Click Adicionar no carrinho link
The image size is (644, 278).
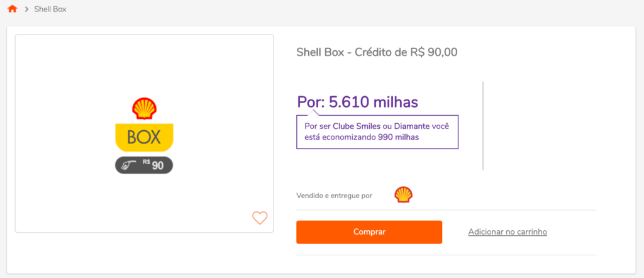[508, 232]
